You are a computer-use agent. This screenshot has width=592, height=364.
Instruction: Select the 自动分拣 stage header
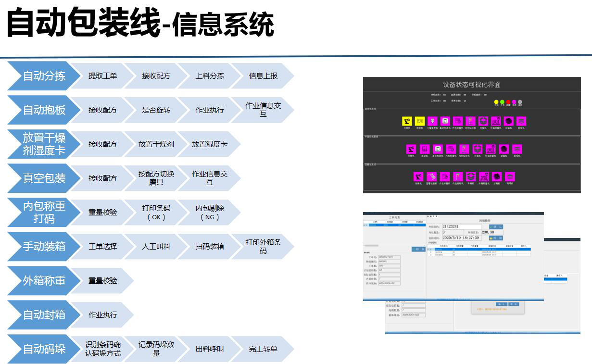(x=43, y=76)
